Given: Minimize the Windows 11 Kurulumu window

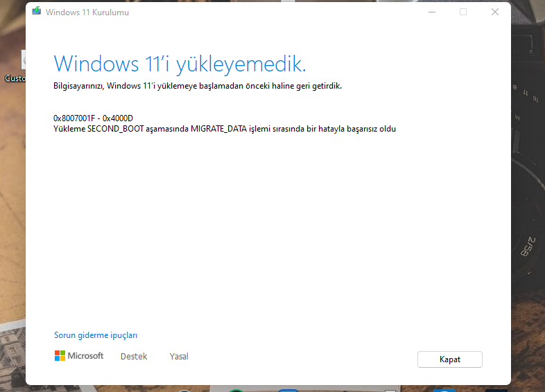Looking at the screenshot, I should pyautogui.click(x=432, y=12).
